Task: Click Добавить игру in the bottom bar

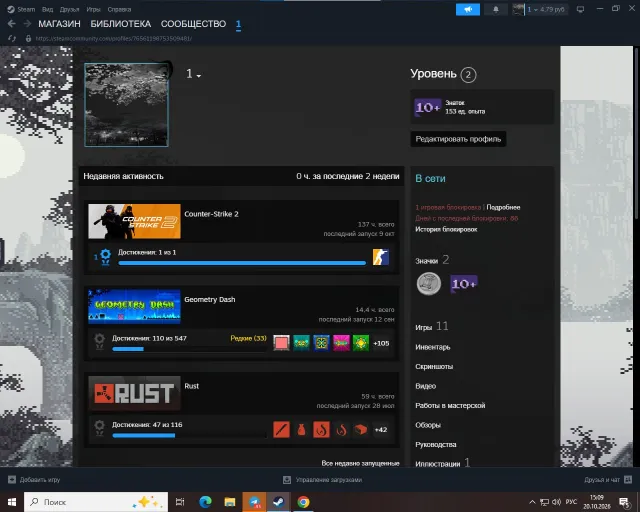Action: click(34, 480)
